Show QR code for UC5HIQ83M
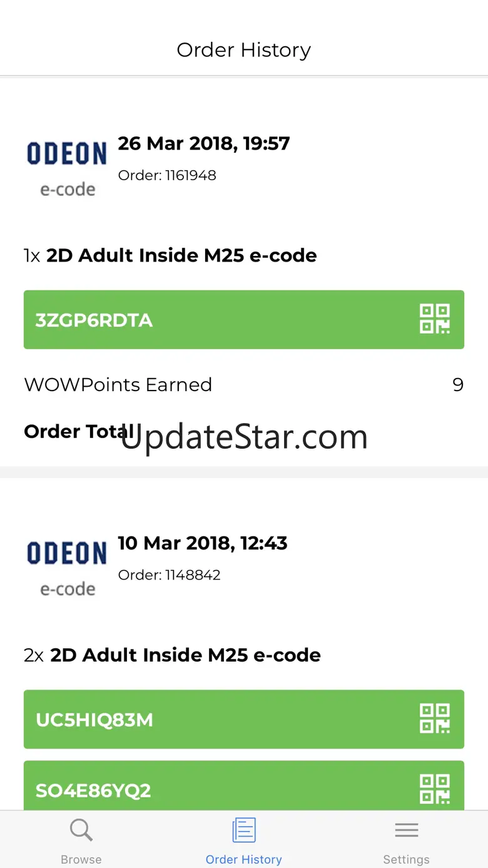Viewport: 488px width, 868px height. tap(434, 719)
